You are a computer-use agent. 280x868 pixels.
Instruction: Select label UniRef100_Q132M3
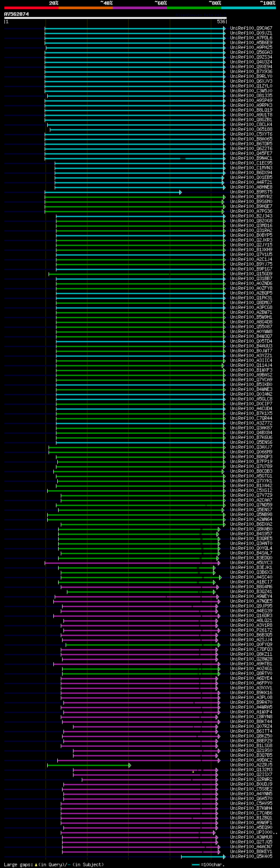(251, 770)
